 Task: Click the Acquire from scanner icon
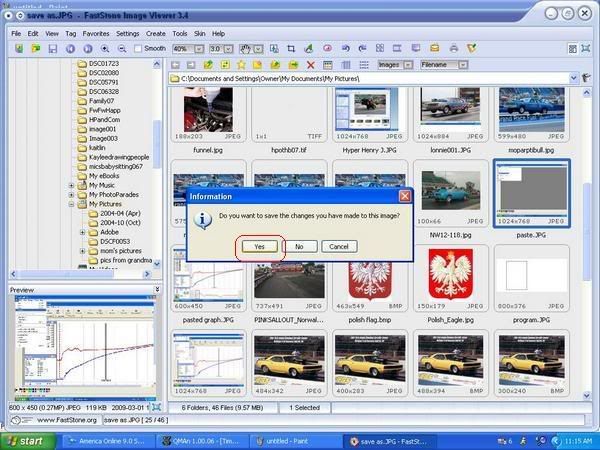coord(19,49)
